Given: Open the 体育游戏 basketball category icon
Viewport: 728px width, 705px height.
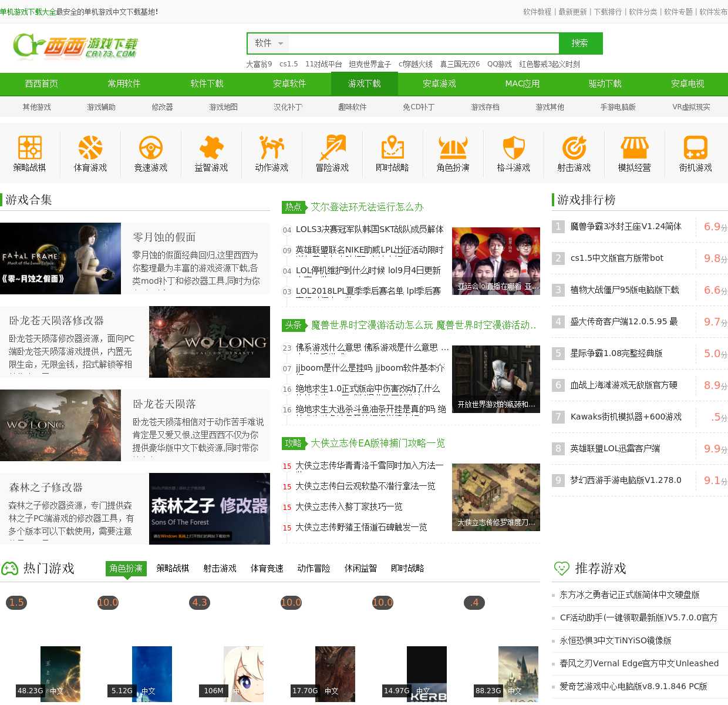Looking at the screenshot, I should click(x=90, y=148).
